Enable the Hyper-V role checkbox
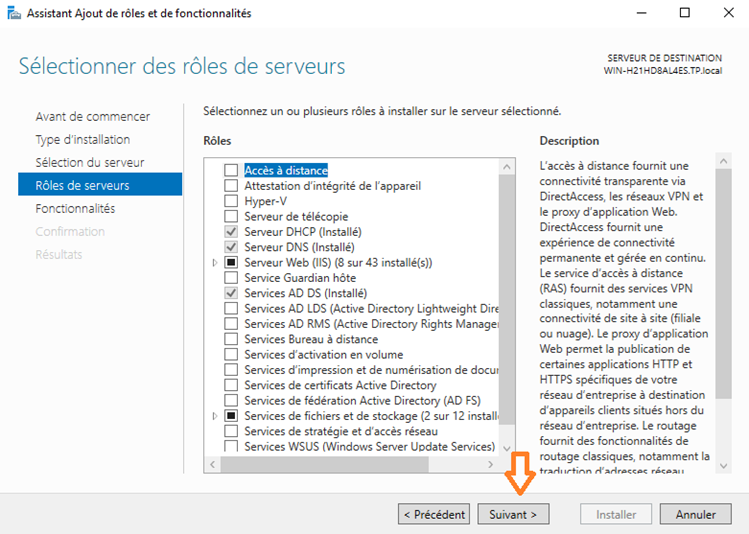 [231, 201]
